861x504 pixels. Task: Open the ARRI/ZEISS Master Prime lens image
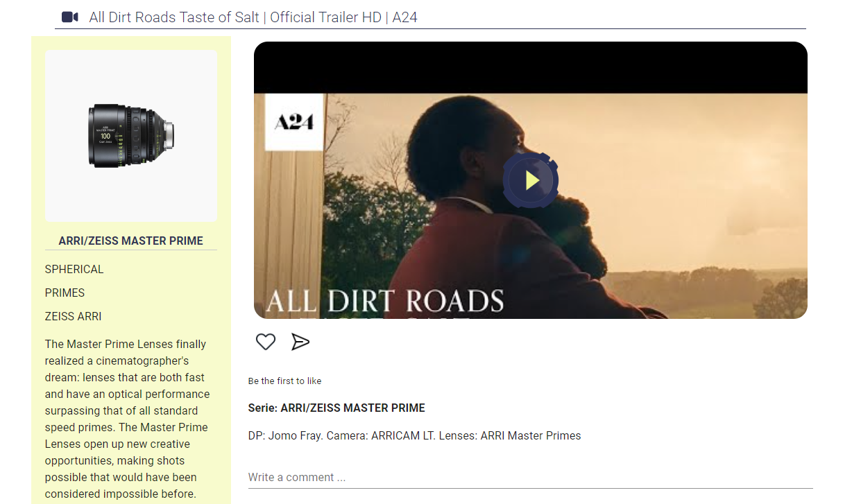131,136
